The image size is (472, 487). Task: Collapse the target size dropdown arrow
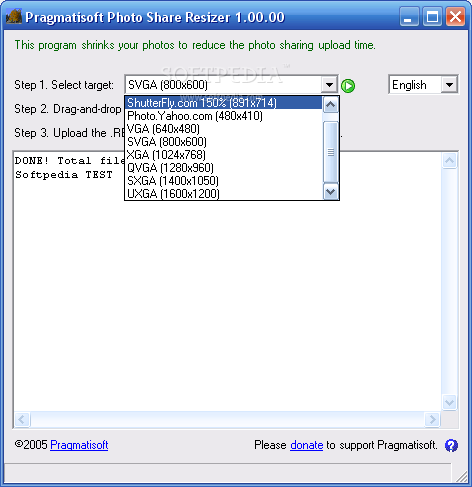(x=329, y=85)
